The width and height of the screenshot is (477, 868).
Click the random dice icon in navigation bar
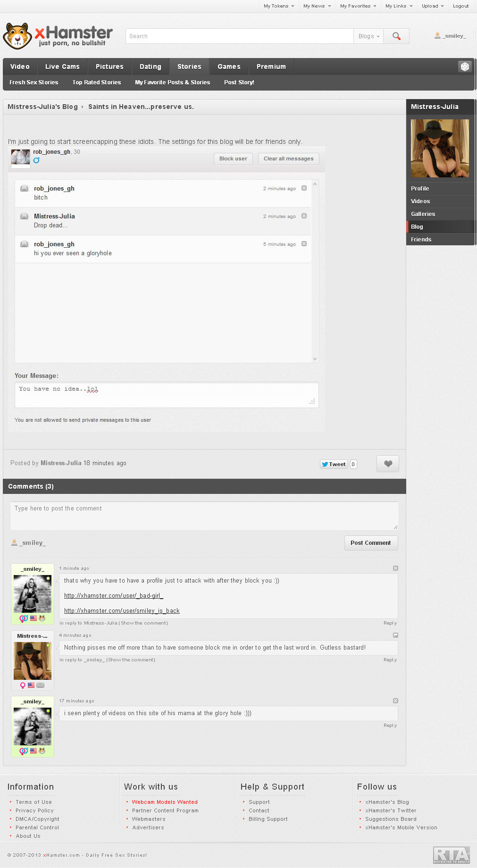pos(465,67)
